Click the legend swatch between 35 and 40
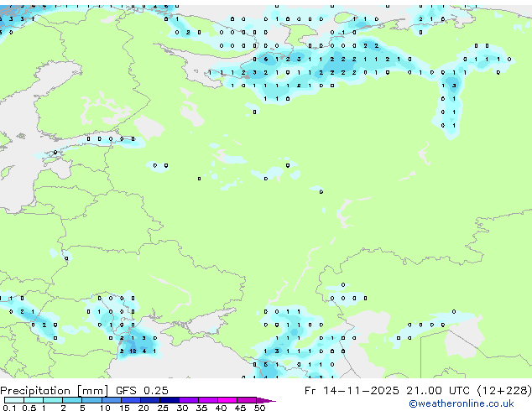The image size is (532, 411). [x=207, y=400]
